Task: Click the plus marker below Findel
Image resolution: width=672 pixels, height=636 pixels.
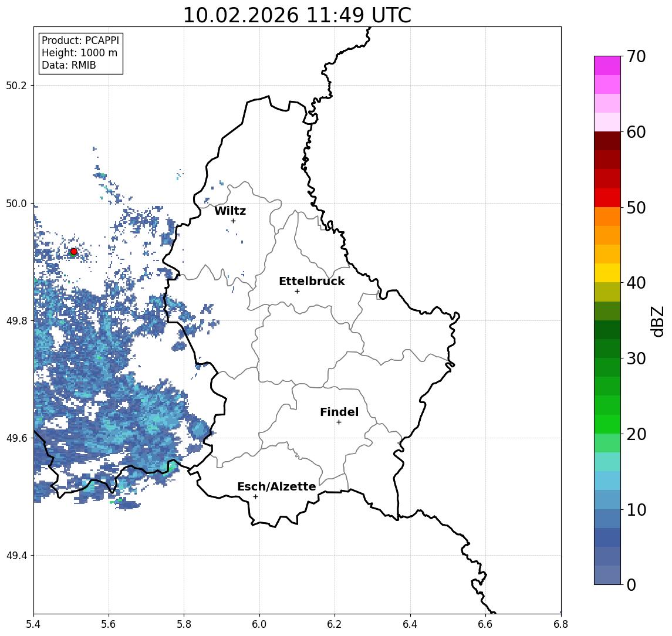Action: [x=339, y=422]
